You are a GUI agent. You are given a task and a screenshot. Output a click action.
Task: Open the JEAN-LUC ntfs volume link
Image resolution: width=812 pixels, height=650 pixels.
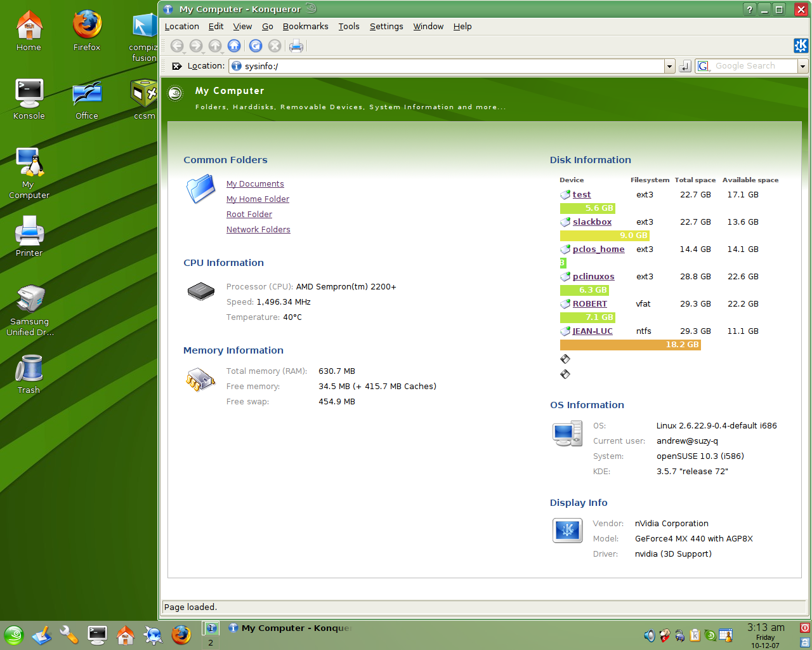pyautogui.click(x=593, y=331)
